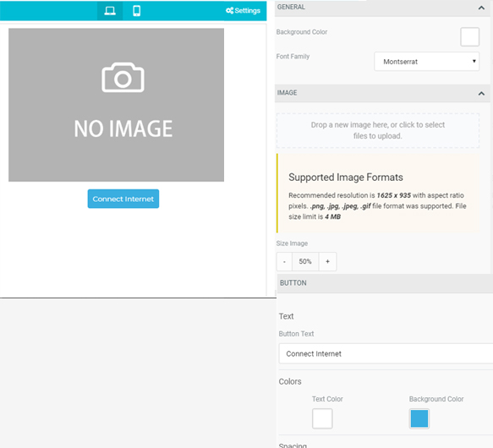Collapse the GENERAL section chevron
Viewport: 493px width, 448px height.
coord(481,8)
